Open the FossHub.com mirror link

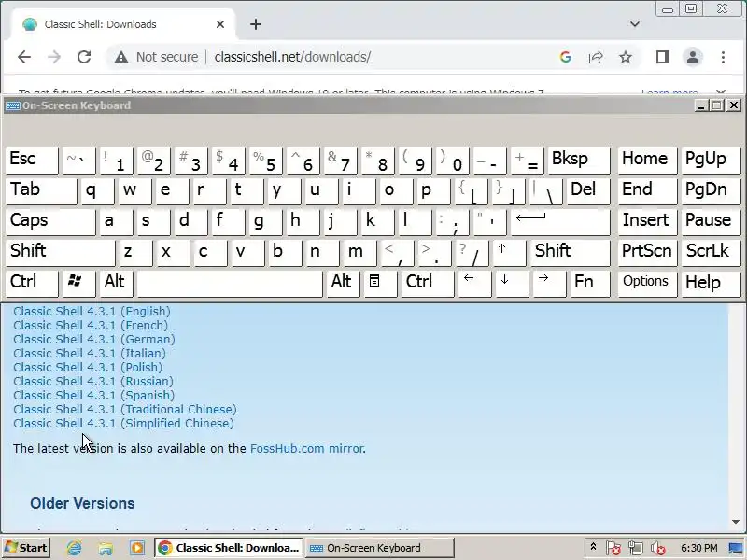(307, 449)
